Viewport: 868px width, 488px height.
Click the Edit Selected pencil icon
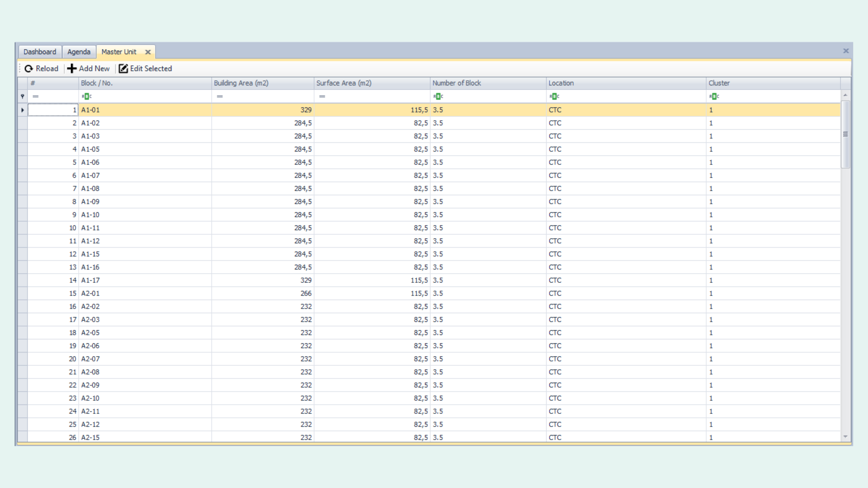pos(123,69)
